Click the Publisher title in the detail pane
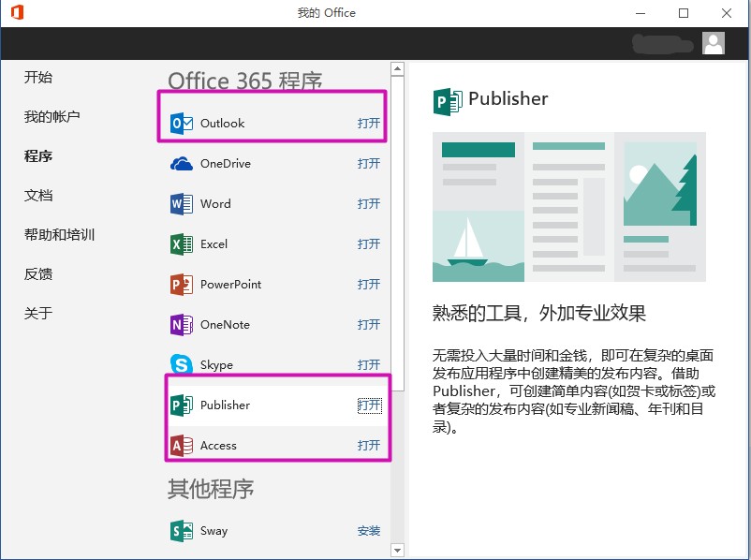The width and height of the screenshot is (751, 560). tap(508, 98)
